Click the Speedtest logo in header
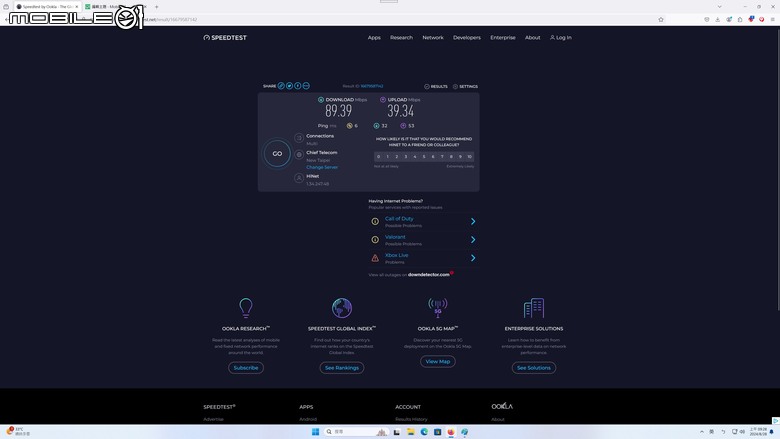This screenshot has height=439, width=780. point(225,38)
